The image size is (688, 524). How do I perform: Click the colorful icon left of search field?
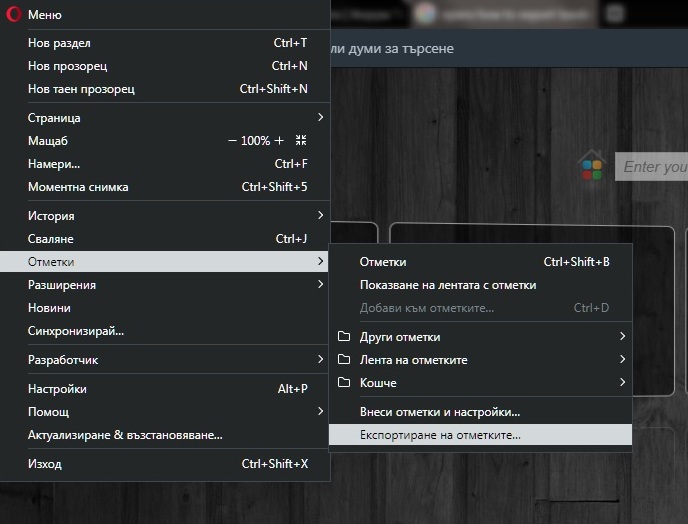click(x=593, y=167)
